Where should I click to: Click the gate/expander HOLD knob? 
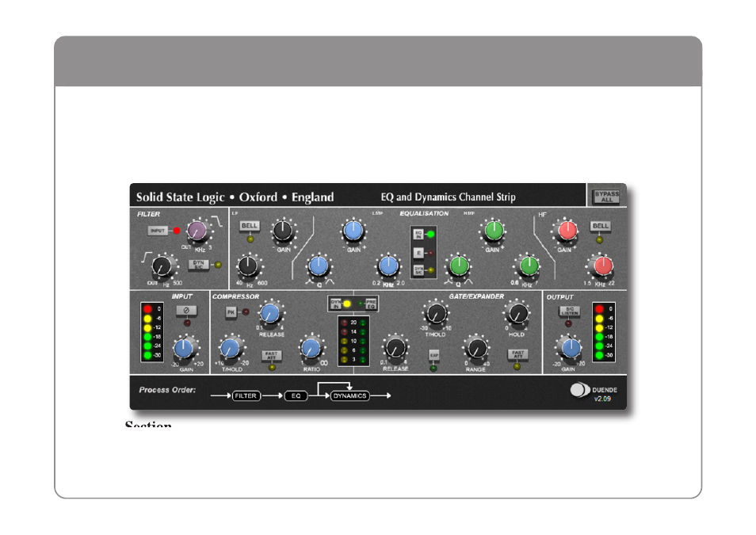[517, 314]
